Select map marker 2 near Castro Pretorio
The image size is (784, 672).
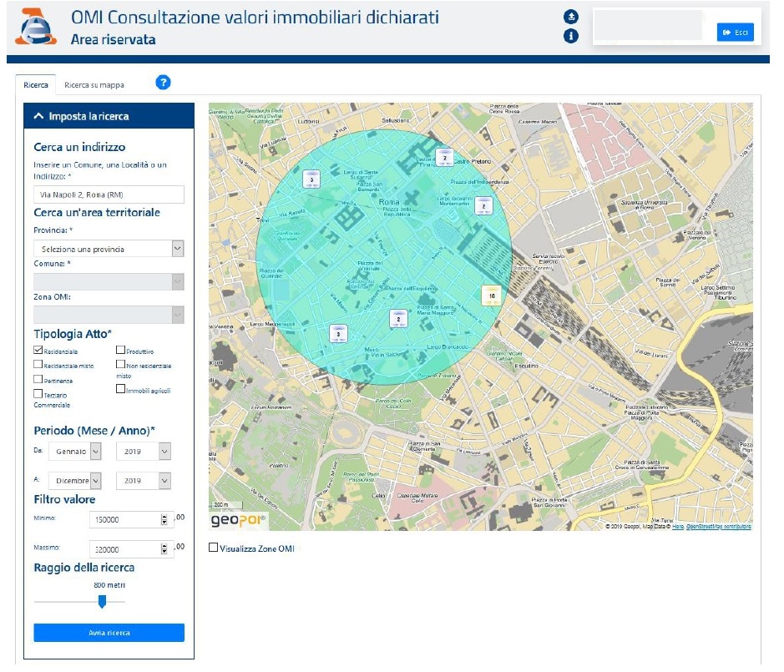[x=444, y=158]
